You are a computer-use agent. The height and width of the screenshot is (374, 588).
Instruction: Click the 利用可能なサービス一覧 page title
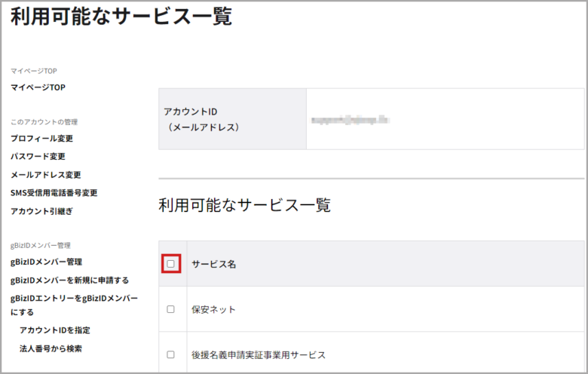tap(121, 17)
